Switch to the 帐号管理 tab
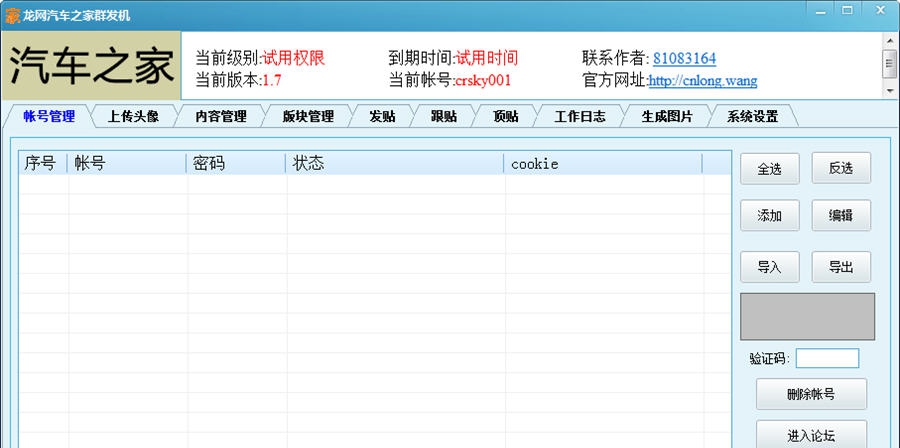 click(x=49, y=116)
